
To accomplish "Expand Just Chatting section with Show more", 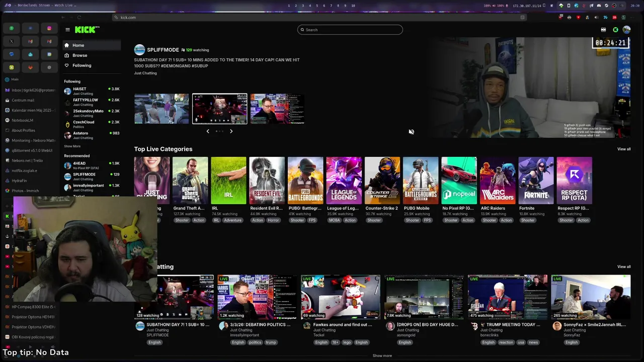I will point(382,355).
